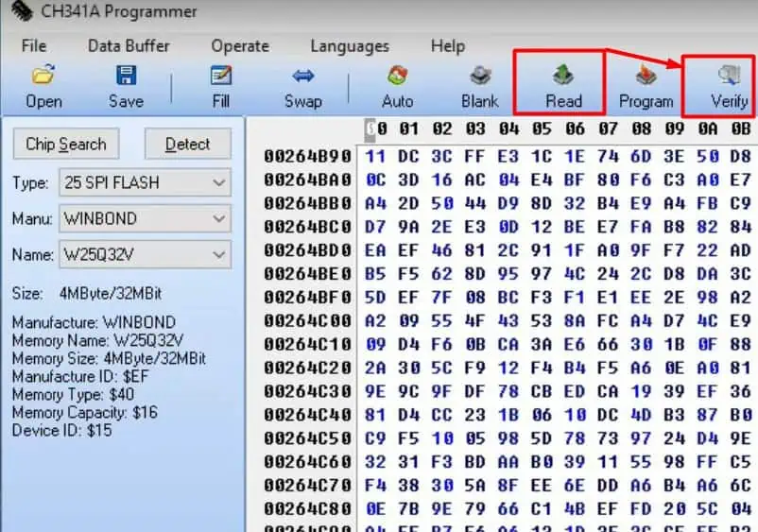Select the highlighted 00 column header
758x532 pixels.
(376, 129)
